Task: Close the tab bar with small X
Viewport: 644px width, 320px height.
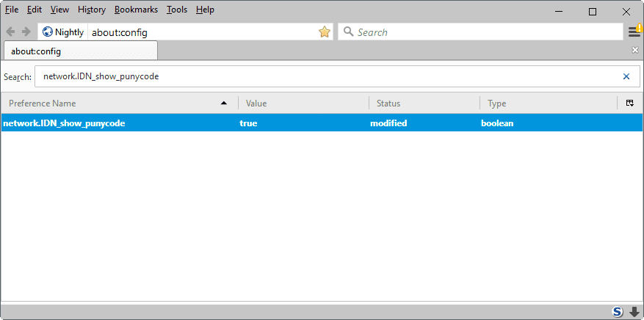Action: point(635,50)
